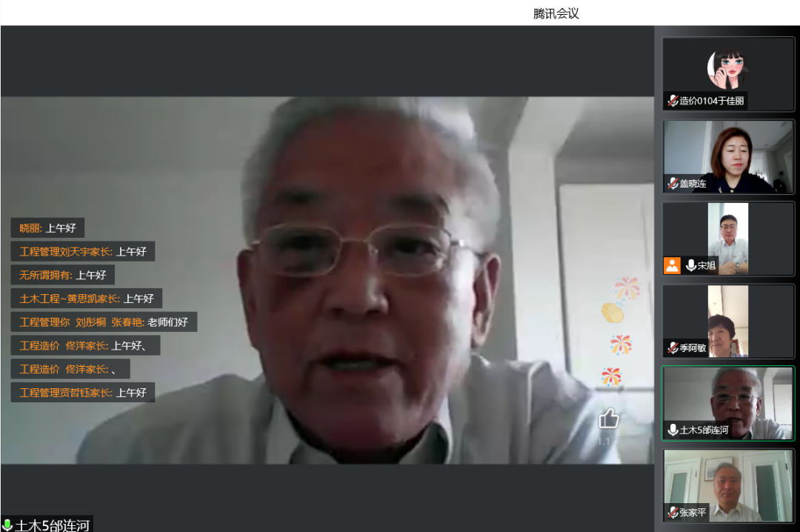Screen dimensions: 800x532
Task: Click the topmost firework emoji reaction
Action: 627,288
